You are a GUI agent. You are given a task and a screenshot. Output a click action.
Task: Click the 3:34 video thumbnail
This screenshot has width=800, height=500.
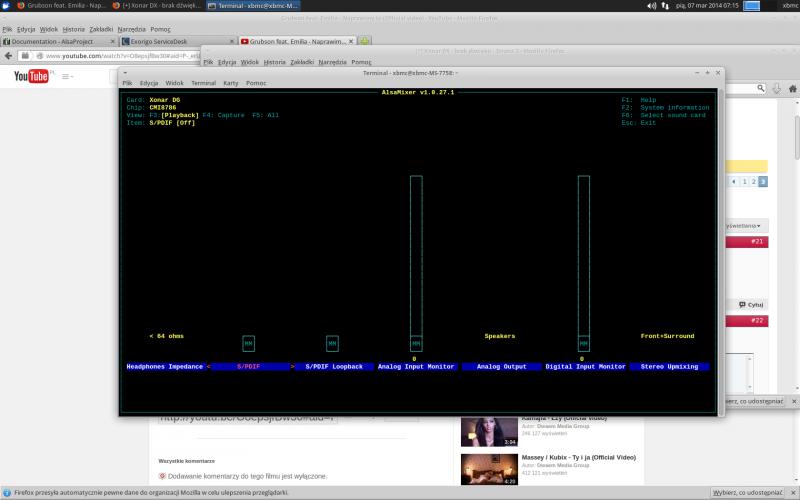[x=488, y=431]
